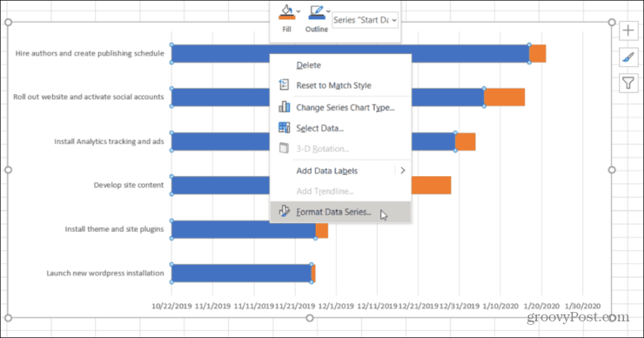Viewport: 644px width, 338px height.
Task: Click the date axis value 1/10/2020
Action: [x=500, y=306]
